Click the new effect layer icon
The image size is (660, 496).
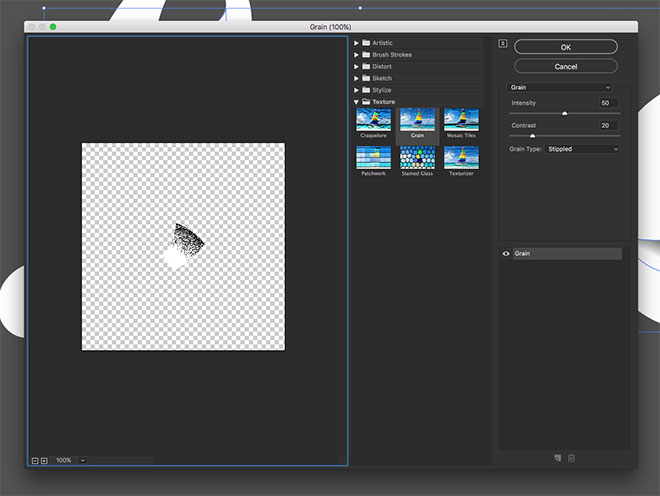[558, 458]
